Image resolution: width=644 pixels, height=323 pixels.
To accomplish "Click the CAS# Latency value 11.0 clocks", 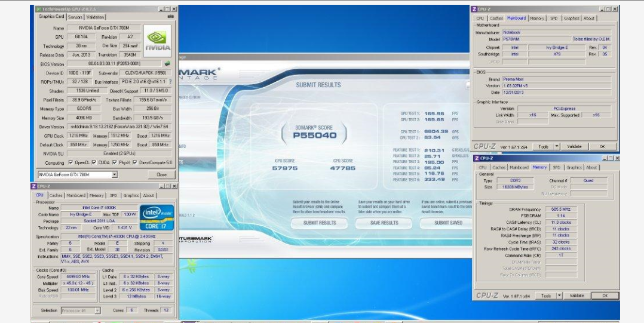I will point(561,223).
